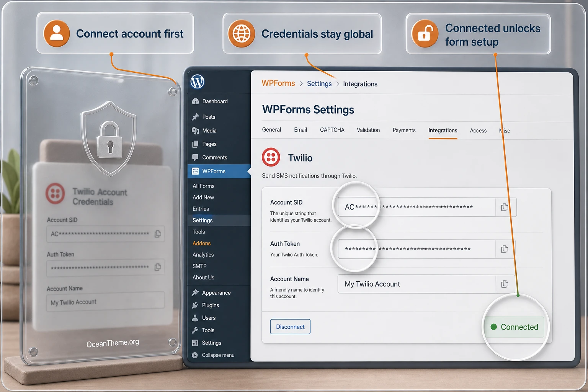Image resolution: width=588 pixels, height=392 pixels.
Task: Copy Account SID on the glass credentials card
Action: pyautogui.click(x=157, y=234)
